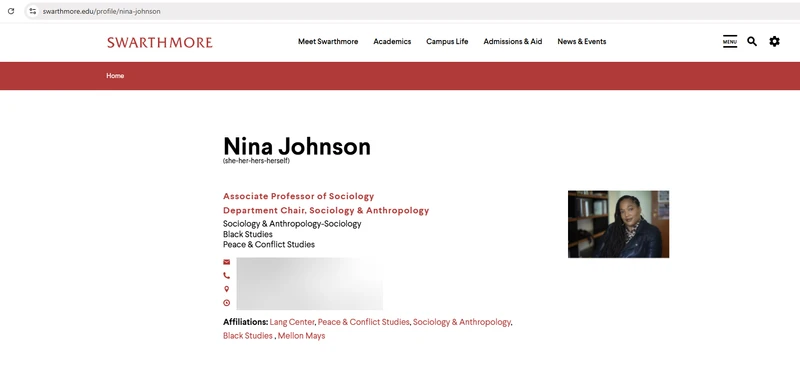The height and width of the screenshot is (370, 800).
Task: Open the Campus Life menu
Action: pos(447,42)
